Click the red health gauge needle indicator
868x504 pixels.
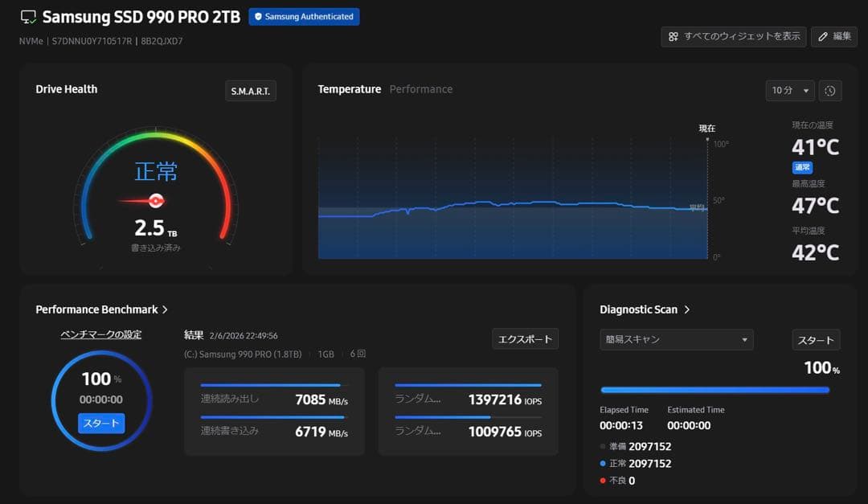click(x=155, y=200)
